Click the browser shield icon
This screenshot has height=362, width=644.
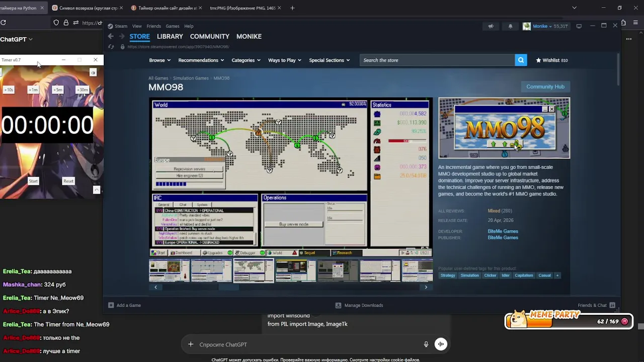(x=56, y=23)
